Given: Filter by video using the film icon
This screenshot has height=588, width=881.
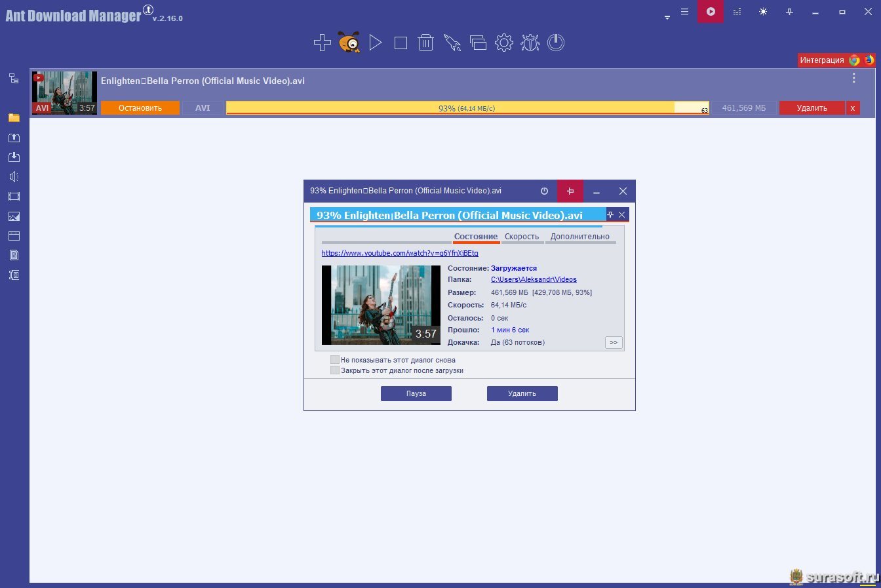Looking at the screenshot, I should pyautogui.click(x=14, y=197).
